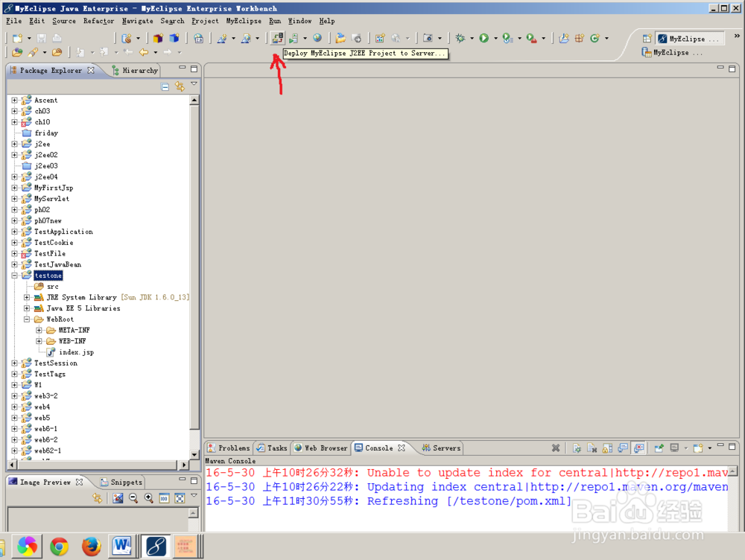Show more perspectives chevron

[737, 36]
